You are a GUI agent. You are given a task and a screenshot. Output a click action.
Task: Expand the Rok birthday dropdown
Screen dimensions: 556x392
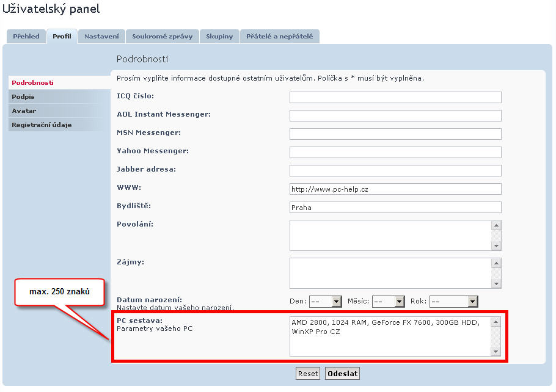tap(453, 302)
